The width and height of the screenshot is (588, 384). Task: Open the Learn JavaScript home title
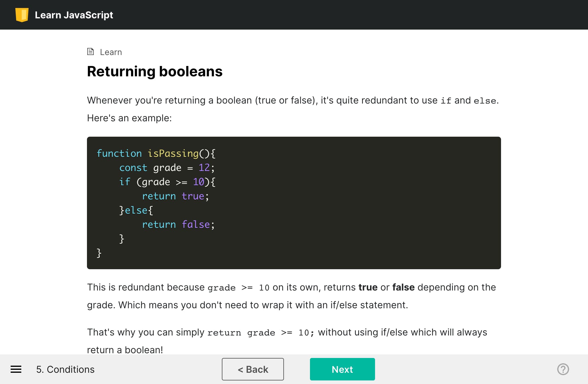pyautogui.click(x=74, y=15)
